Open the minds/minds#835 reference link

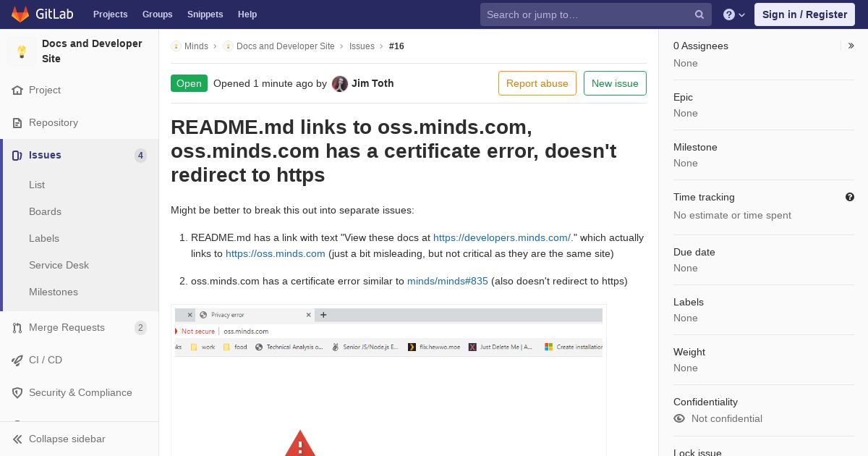448,281
